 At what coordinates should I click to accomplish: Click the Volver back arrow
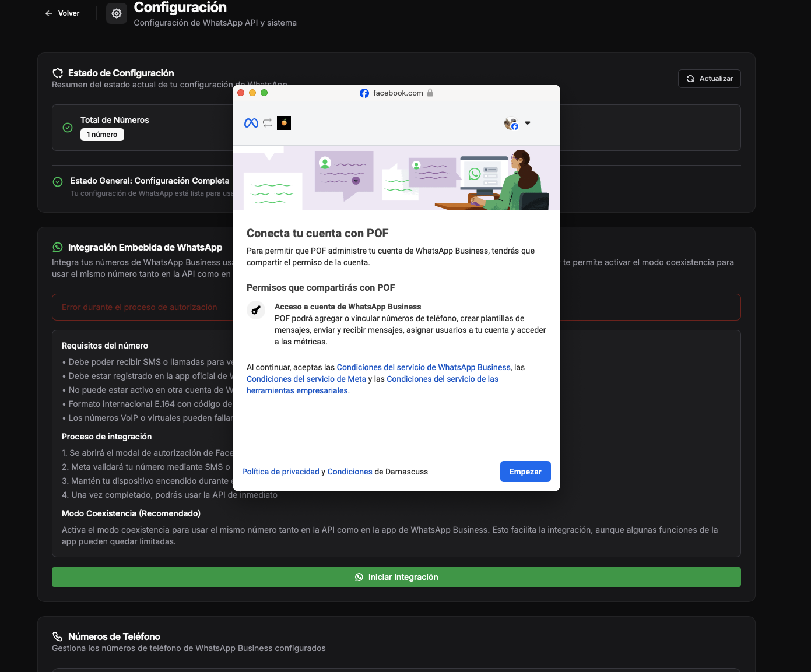click(x=49, y=13)
